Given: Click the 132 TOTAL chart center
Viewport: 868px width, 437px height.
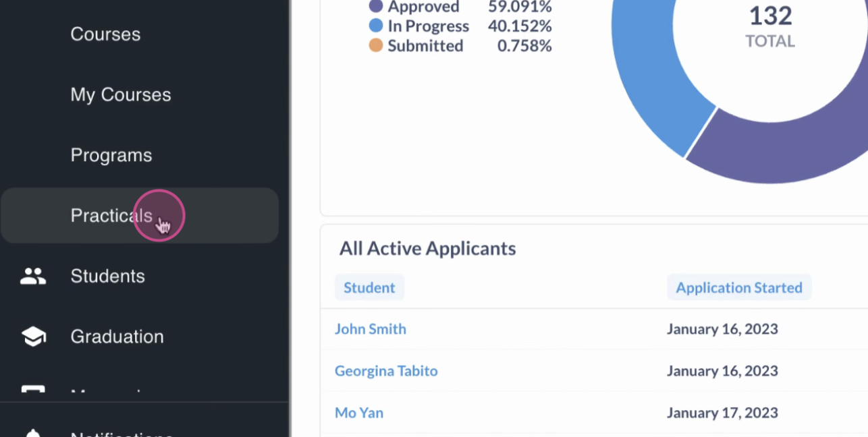Looking at the screenshot, I should point(770,27).
